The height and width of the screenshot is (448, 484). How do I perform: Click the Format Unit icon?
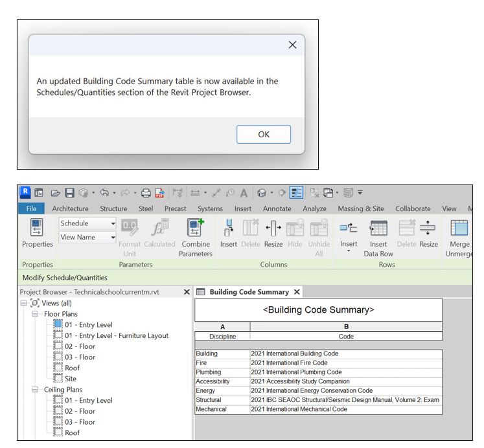[130, 227]
